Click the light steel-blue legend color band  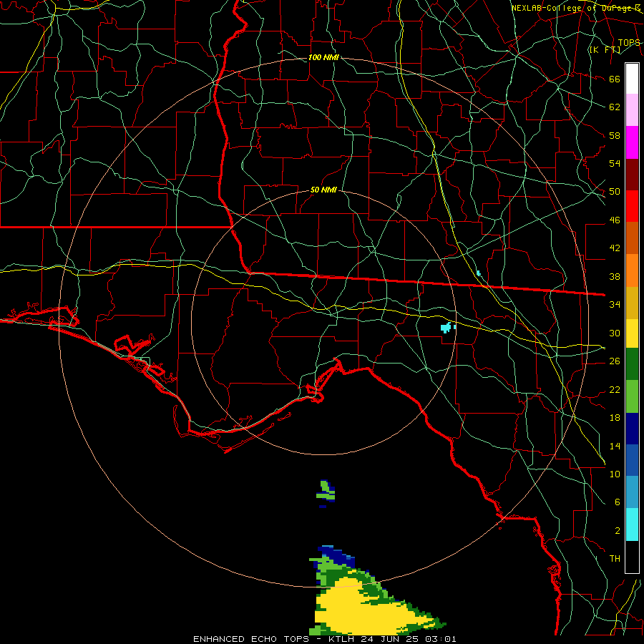point(632,492)
